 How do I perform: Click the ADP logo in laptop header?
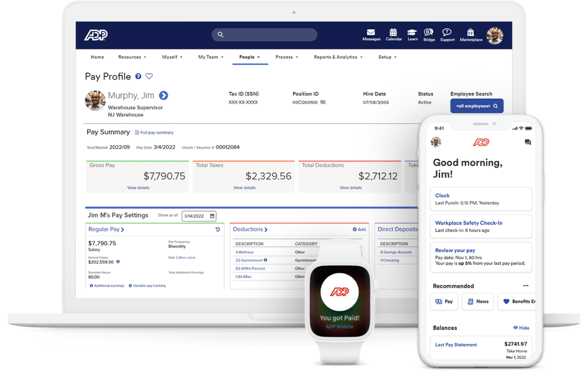(96, 35)
